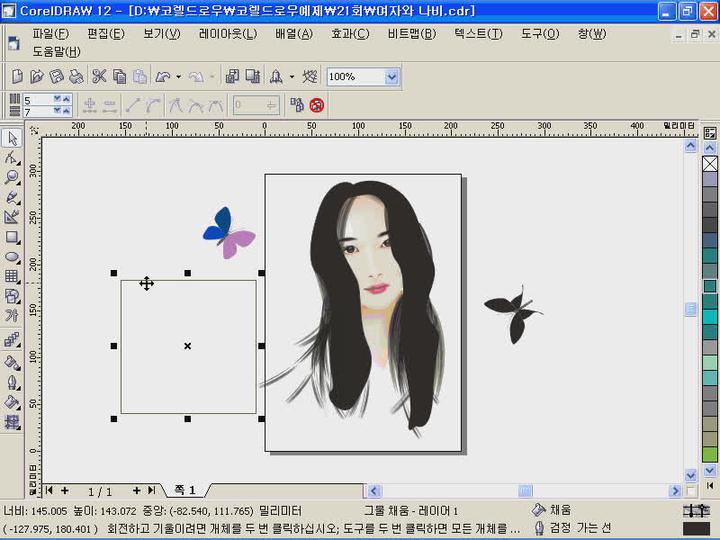Viewport: 720px width, 540px height.
Task: Select the Pick tool in the toolbox
Action: (12, 138)
